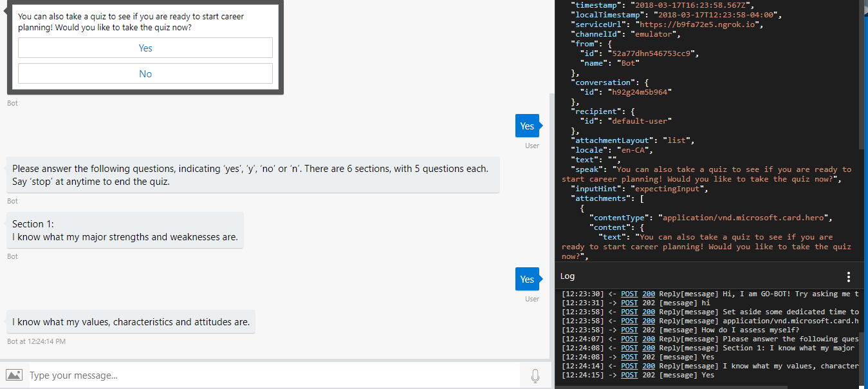Open the Log panel options menu
868x389 pixels.
[x=849, y=276]
